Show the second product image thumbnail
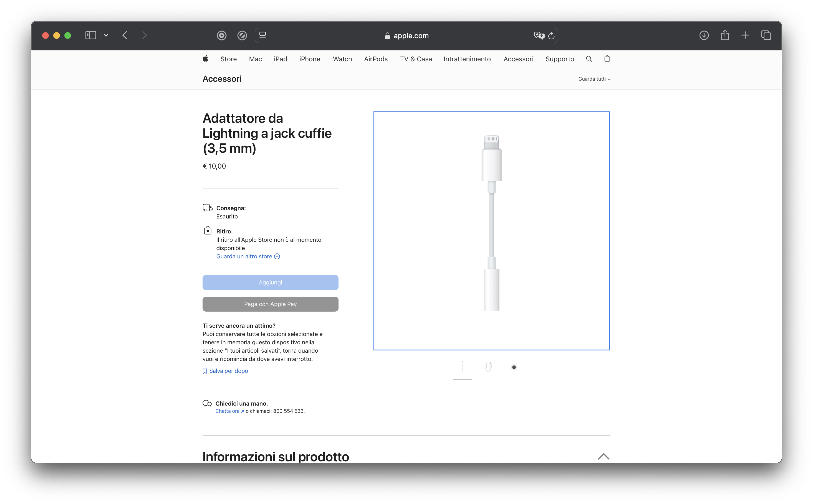This screenshot has height=504, width=813. 488,367
